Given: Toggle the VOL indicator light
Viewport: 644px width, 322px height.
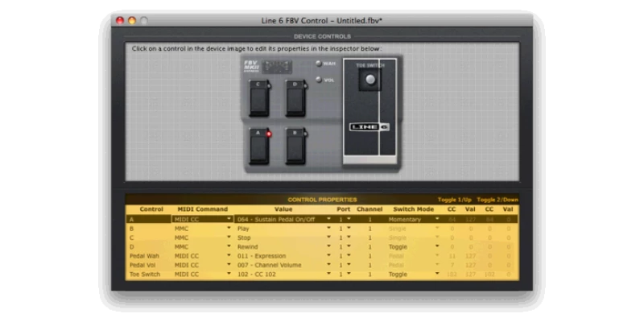Looking at the screenshot, I should 319,80.
